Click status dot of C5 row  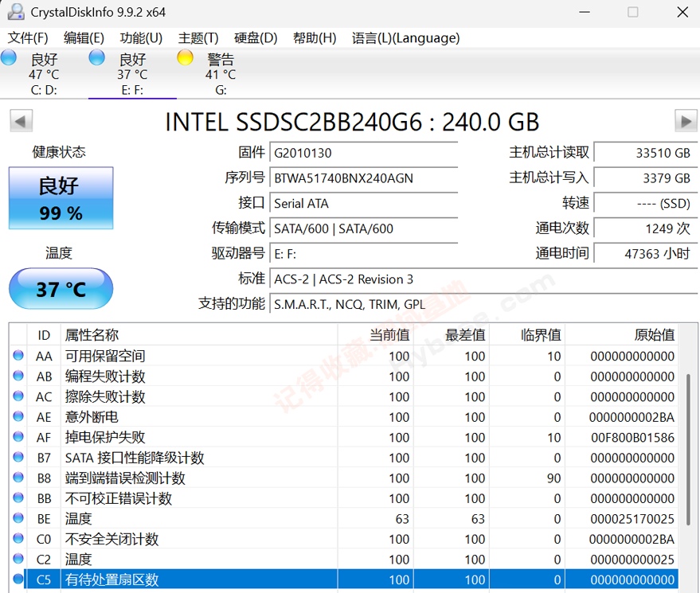click(x=18, y=579)
